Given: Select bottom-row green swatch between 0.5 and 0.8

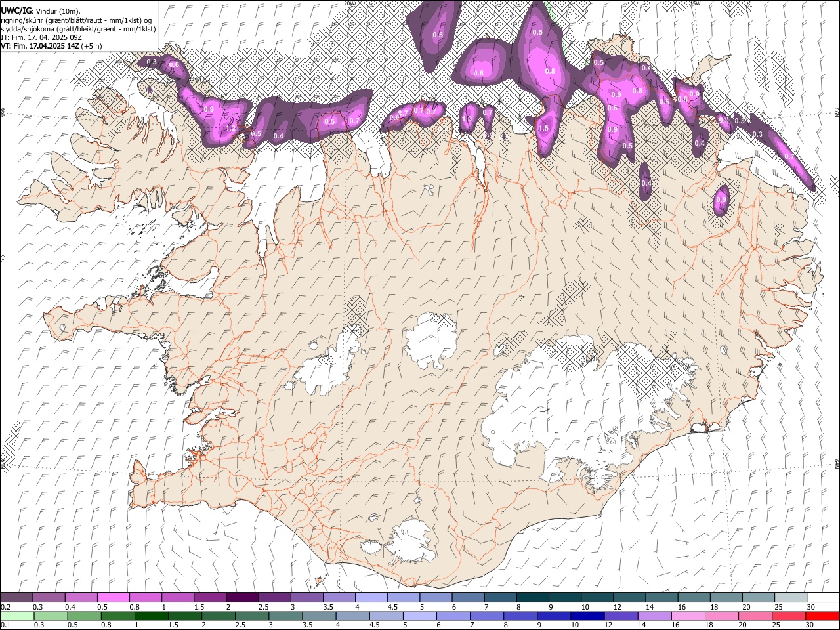Looking at the screenshot, I should point(85,616).
